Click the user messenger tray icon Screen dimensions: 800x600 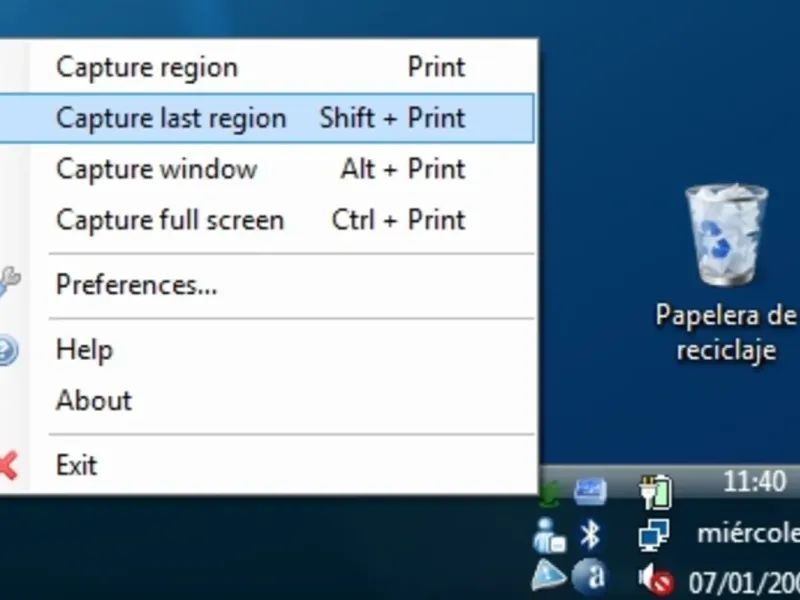coord(548,536)
